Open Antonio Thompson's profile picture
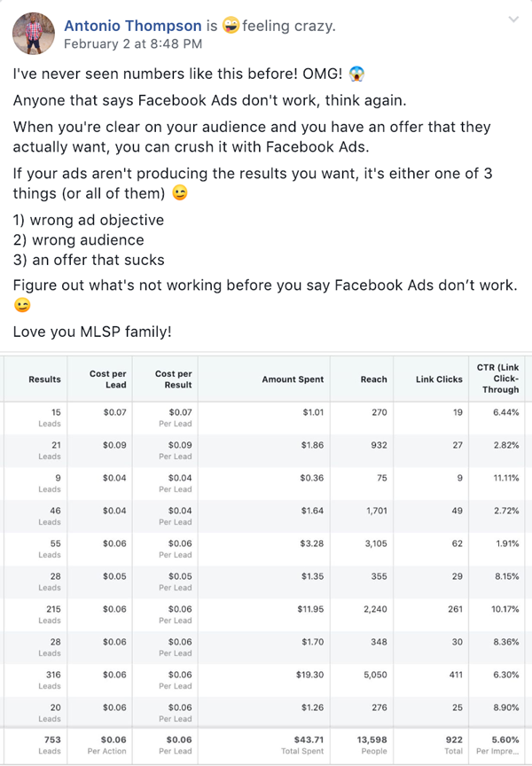The image size is (532, 766). [34, 34]
